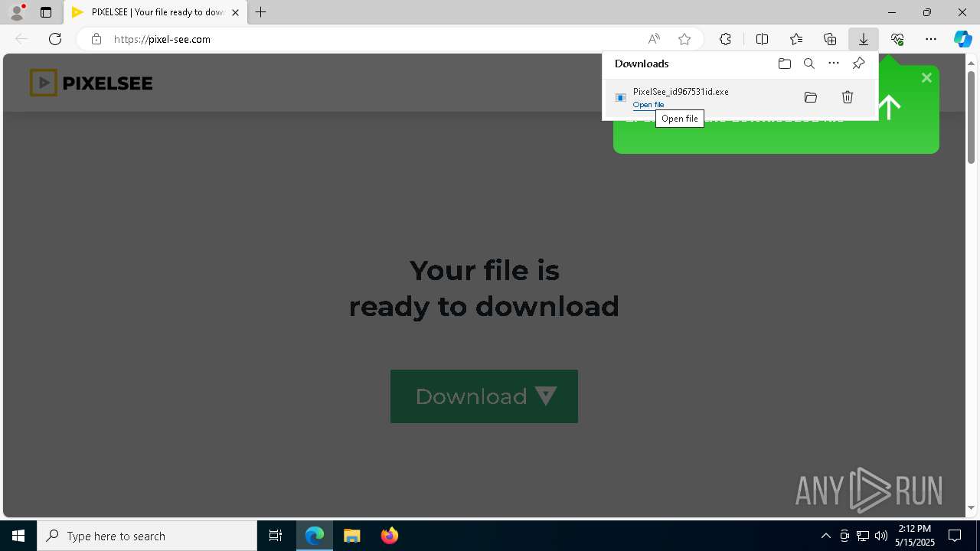The image size is (980, 551).
Task: Select the PIXELSEE tab
Action: pos(155,12)
